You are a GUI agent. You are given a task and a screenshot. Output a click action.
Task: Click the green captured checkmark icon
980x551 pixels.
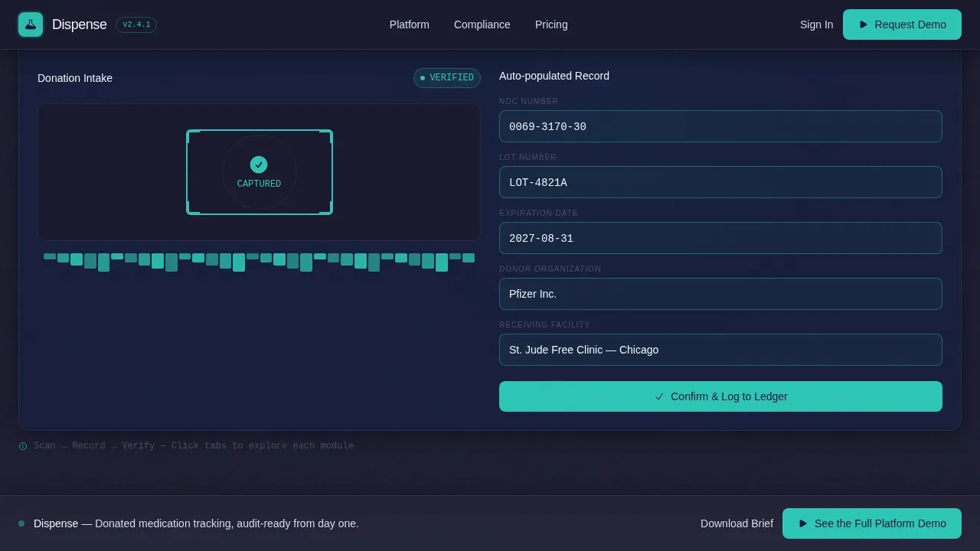coord(259,165)
